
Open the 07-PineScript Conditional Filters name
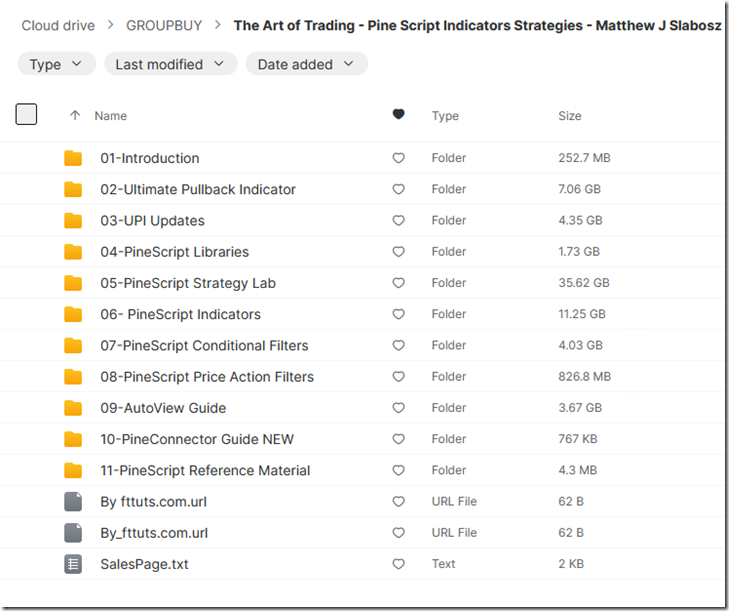click(205, 345)
